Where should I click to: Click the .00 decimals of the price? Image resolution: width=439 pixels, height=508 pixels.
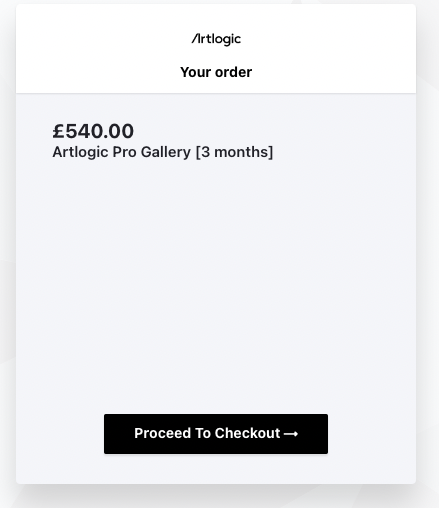(x=118, y=131)
